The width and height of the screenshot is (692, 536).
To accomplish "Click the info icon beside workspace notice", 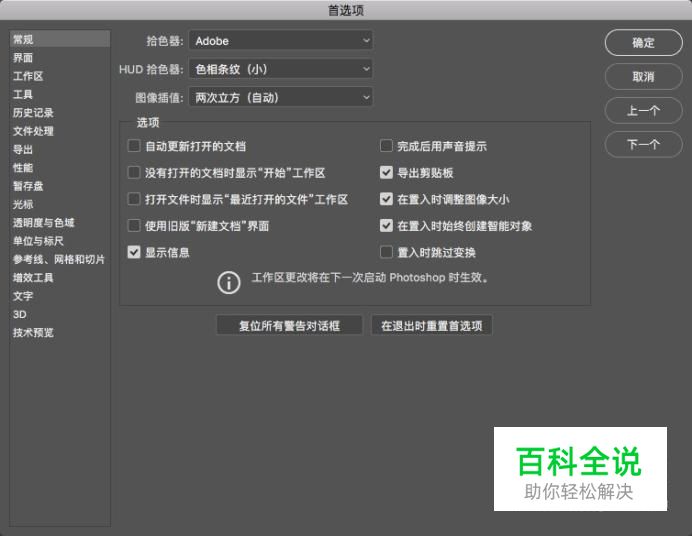I will (229, 282).
